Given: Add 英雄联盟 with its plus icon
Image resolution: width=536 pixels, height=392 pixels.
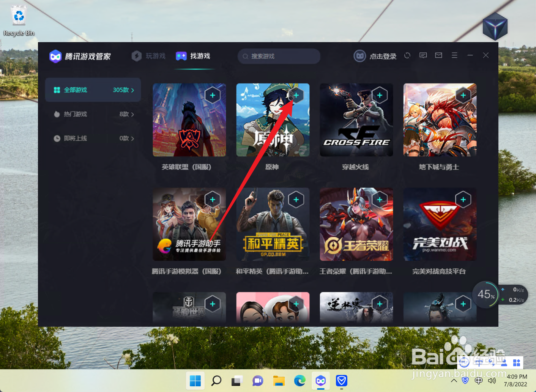Looking at the screenshot, I should [213, 95].
